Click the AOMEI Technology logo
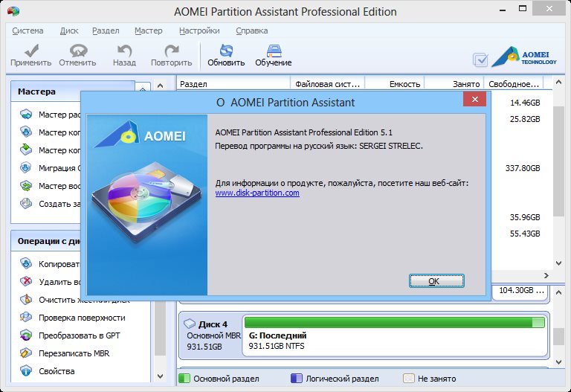 [524, 57]
